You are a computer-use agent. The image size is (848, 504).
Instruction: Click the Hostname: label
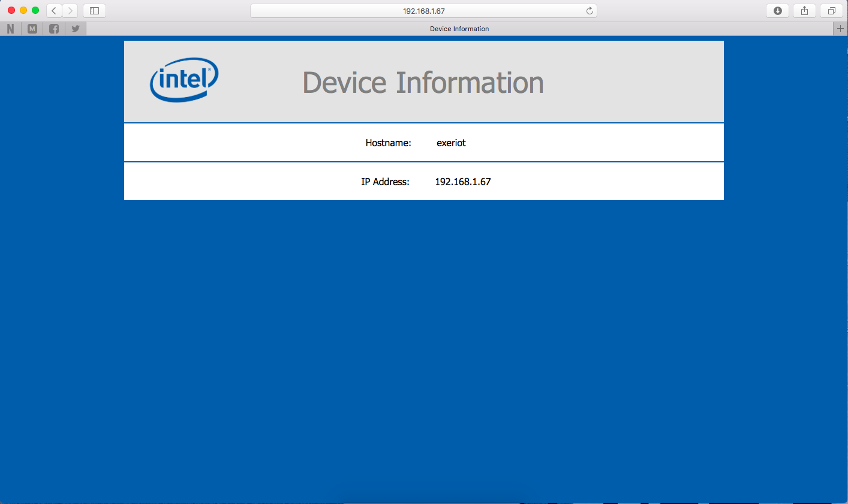point(388,143)
